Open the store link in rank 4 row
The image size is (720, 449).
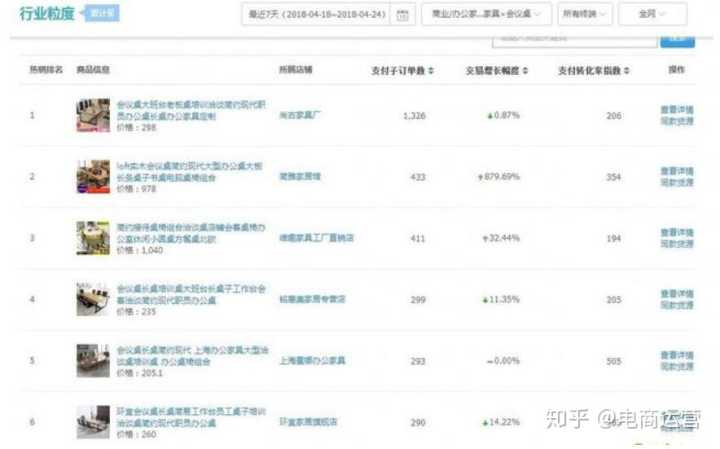click(312, 299)
